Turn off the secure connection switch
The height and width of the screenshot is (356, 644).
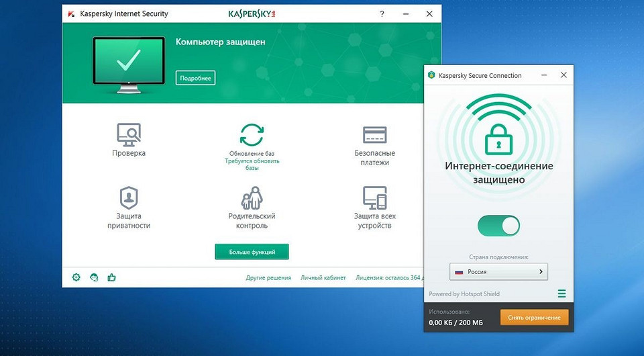pyautogui.click(x=498, y=226)
